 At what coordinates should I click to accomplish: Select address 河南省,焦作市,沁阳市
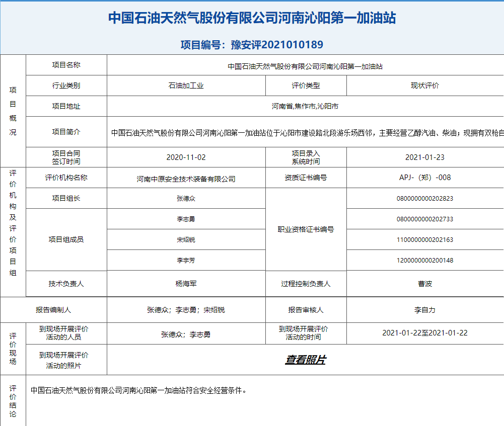[x=305, y=106]
